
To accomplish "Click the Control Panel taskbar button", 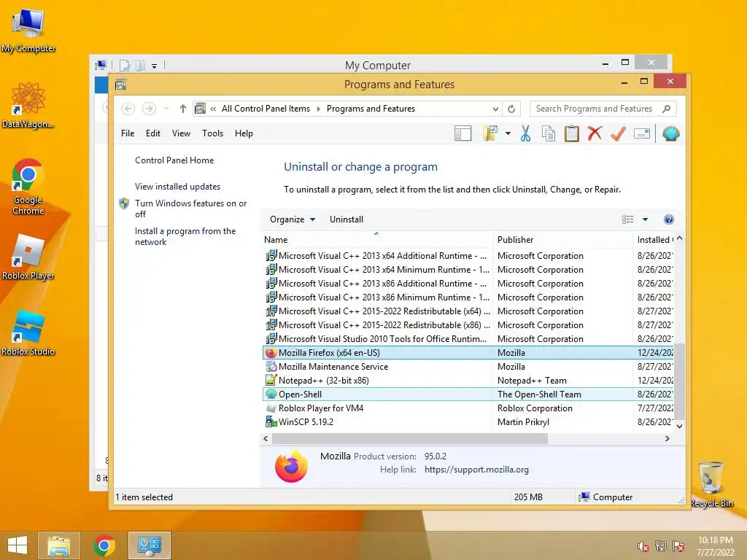I will coord(149,545).
